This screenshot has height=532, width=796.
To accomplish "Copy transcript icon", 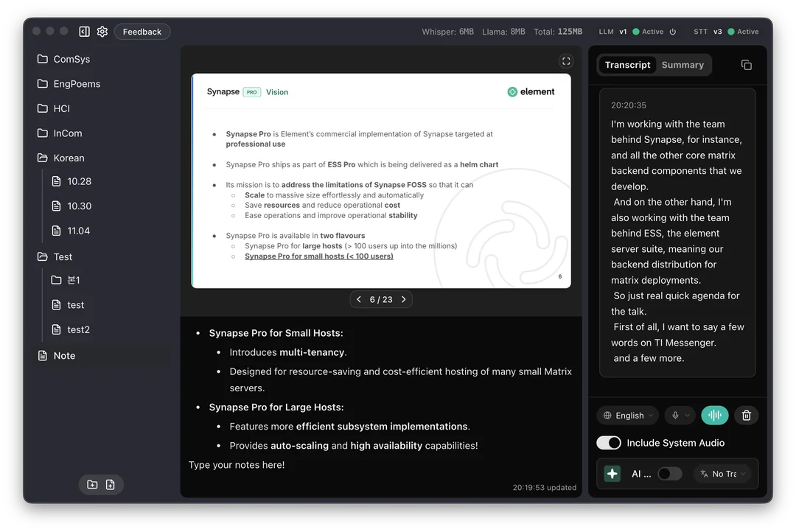I will coord(746,65).
